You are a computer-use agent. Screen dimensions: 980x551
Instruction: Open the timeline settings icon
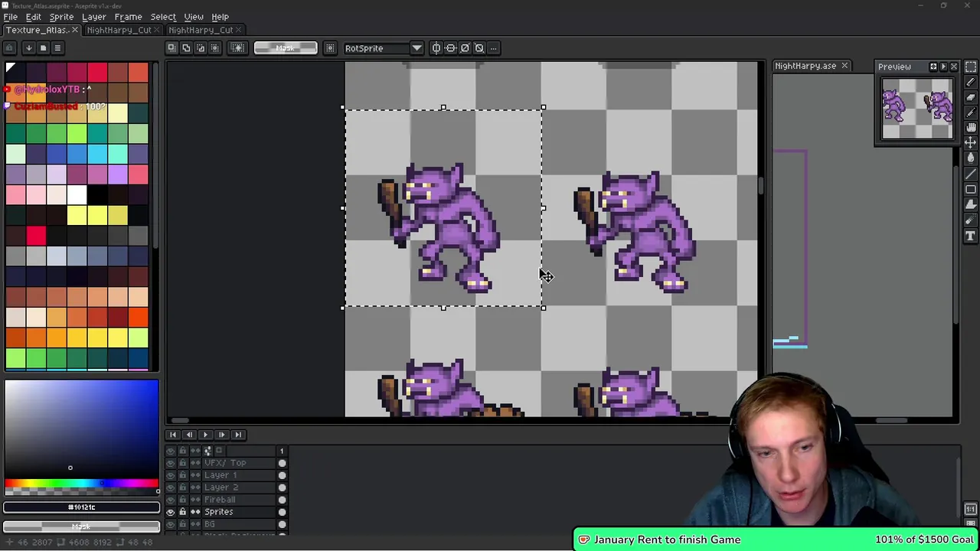pos(208,451)
